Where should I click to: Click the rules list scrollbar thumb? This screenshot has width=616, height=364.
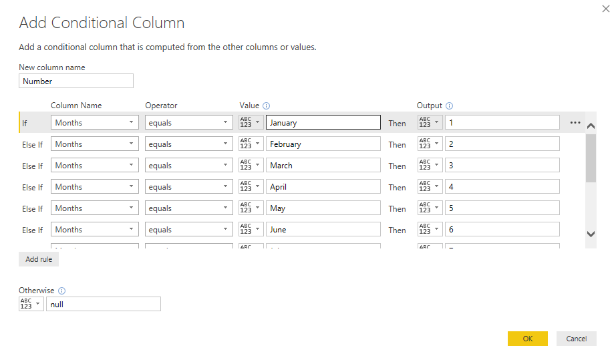591,158
